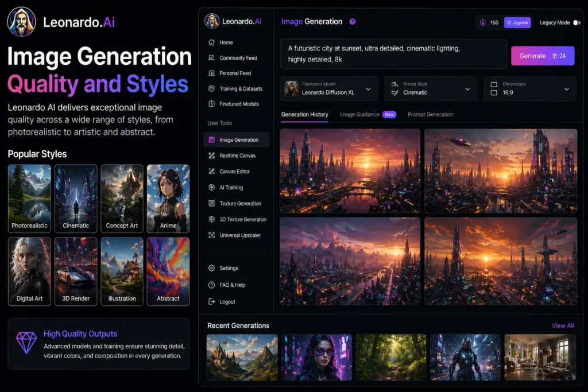Image resolution: width=588 pixels, height=392 pixels.
Task: Launch Universal Upscaler icon
Action: 211,235
